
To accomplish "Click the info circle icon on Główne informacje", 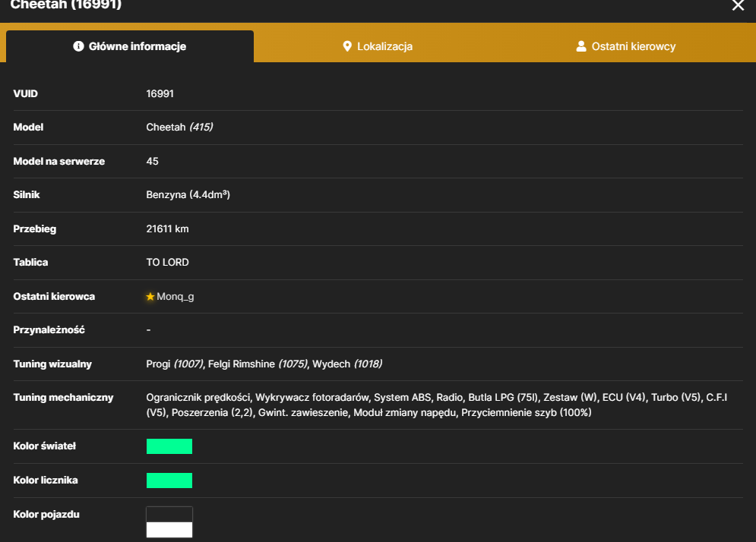I will coord(78,46).
